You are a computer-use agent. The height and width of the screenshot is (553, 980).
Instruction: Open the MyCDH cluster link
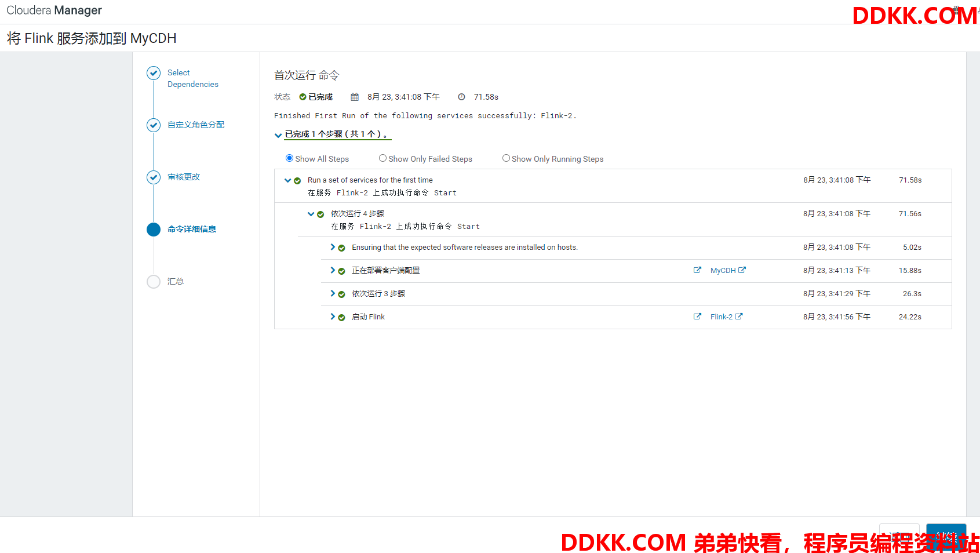[x=728, y=270]
